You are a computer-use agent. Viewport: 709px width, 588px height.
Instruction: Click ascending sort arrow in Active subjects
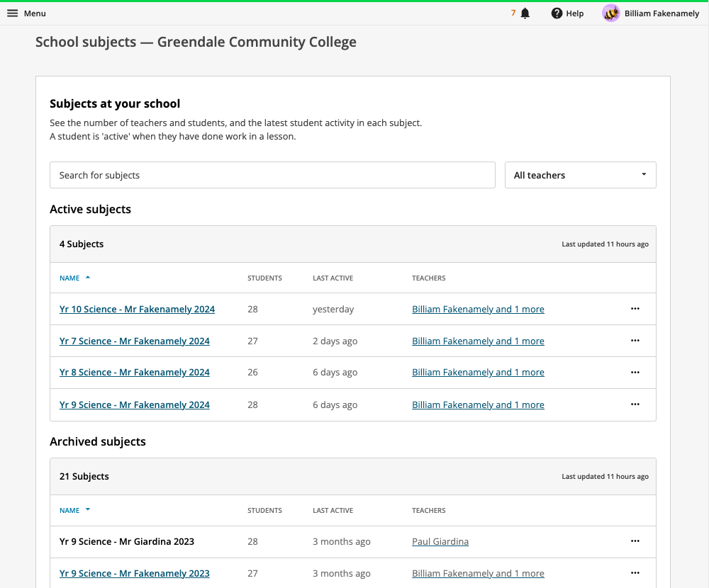(x=88, y=278)
